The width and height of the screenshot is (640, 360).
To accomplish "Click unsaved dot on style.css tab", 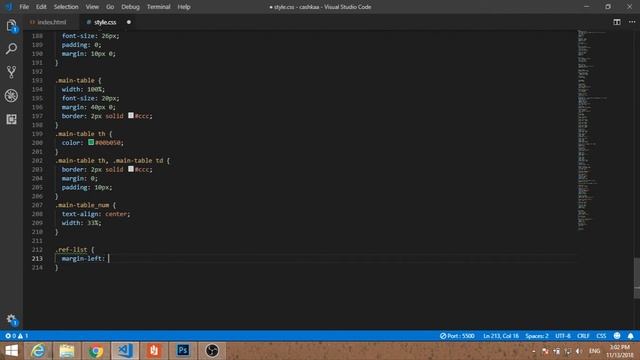I will (x=129, y=22).
